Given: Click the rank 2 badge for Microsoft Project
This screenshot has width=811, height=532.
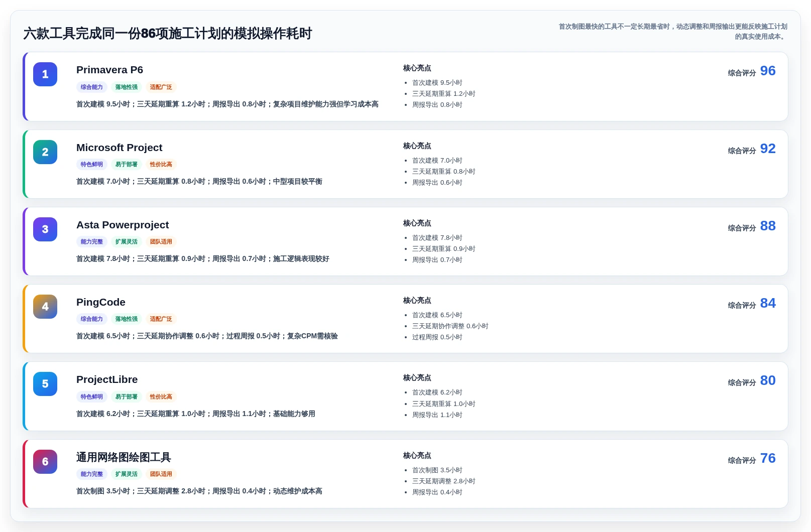Looking at the screenshot, I should tap(45, 152).
